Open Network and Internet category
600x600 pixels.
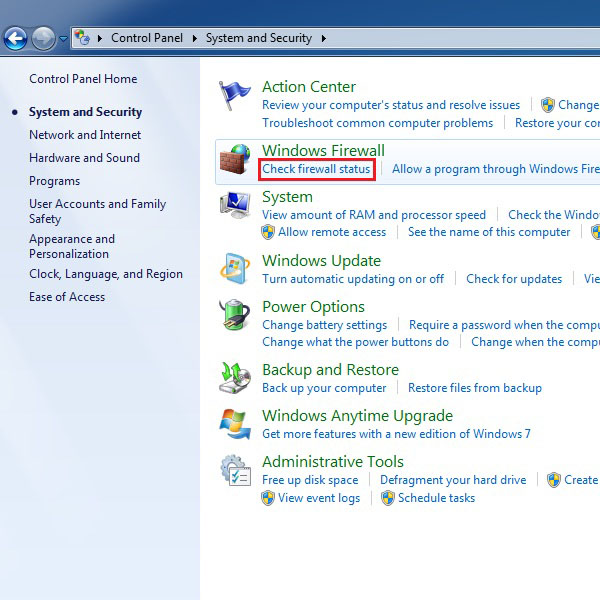85,135
